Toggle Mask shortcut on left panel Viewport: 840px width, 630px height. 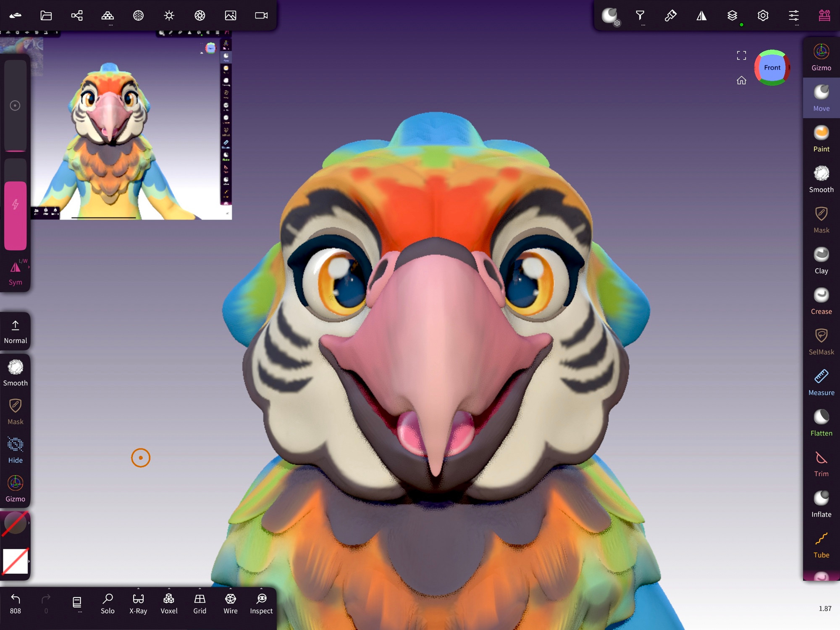point(16,411)
